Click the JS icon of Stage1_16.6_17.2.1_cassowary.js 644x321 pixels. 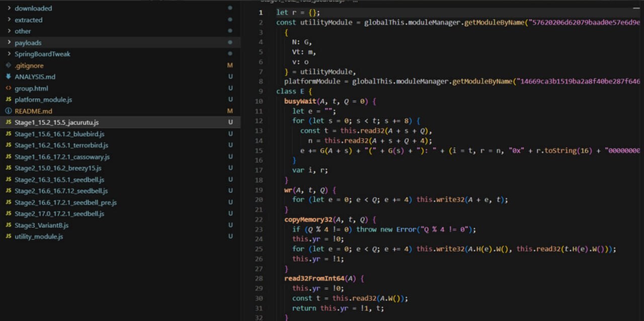[x=8, y=157]
